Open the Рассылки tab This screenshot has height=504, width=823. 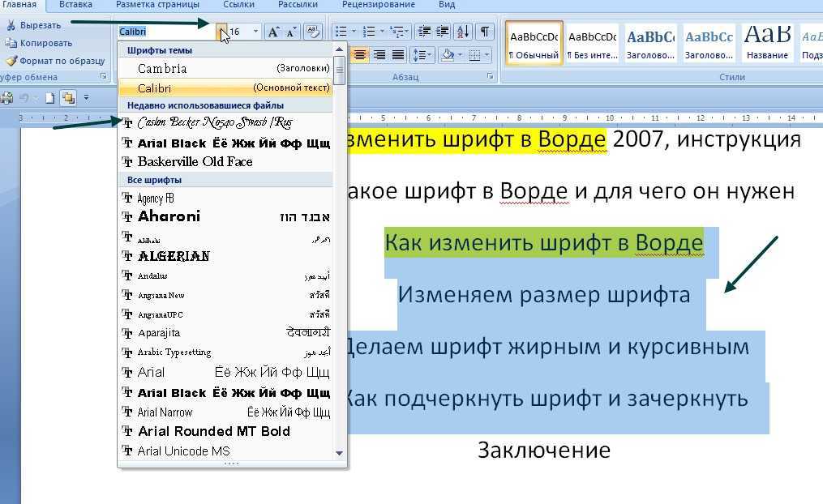coord(298,5)
